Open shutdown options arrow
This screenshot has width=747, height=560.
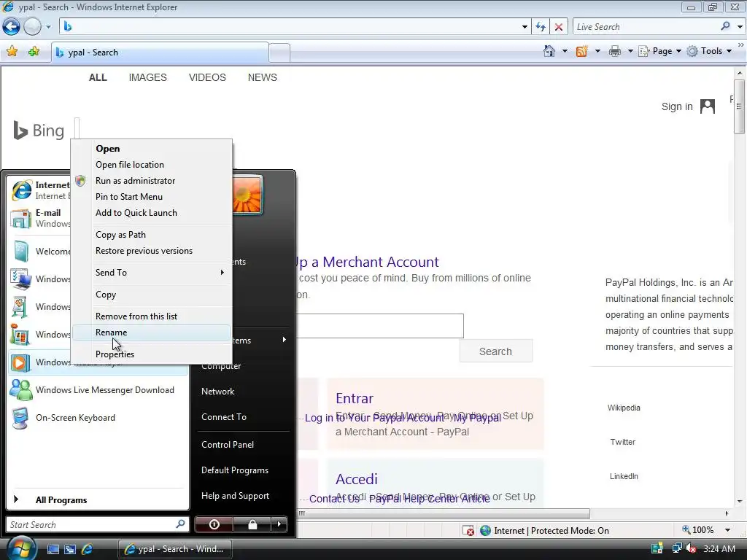[x=279, y=524]
